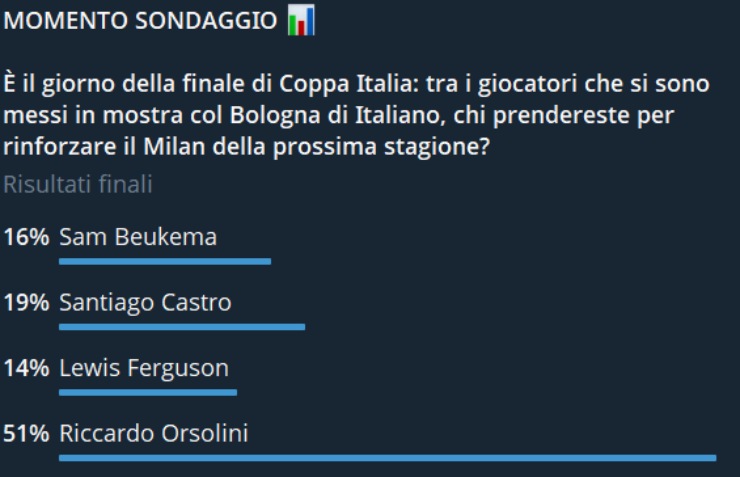Click the 14% result percentage

(x=26, y=367)
